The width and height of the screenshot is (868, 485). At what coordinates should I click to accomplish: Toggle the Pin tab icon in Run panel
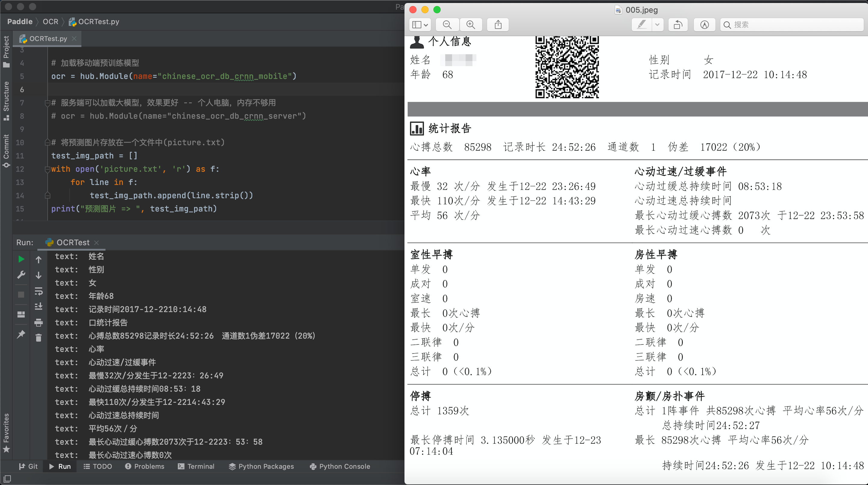21,334
